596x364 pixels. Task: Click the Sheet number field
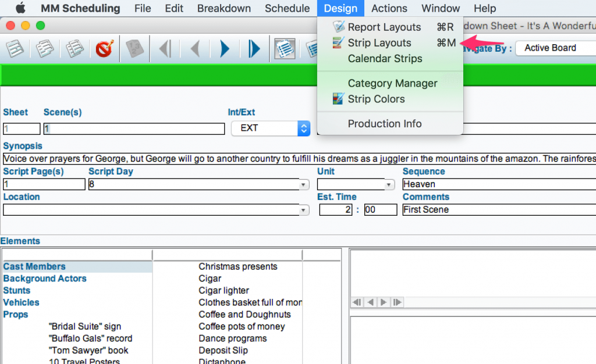pyautogui.click(x=22, y=129)
